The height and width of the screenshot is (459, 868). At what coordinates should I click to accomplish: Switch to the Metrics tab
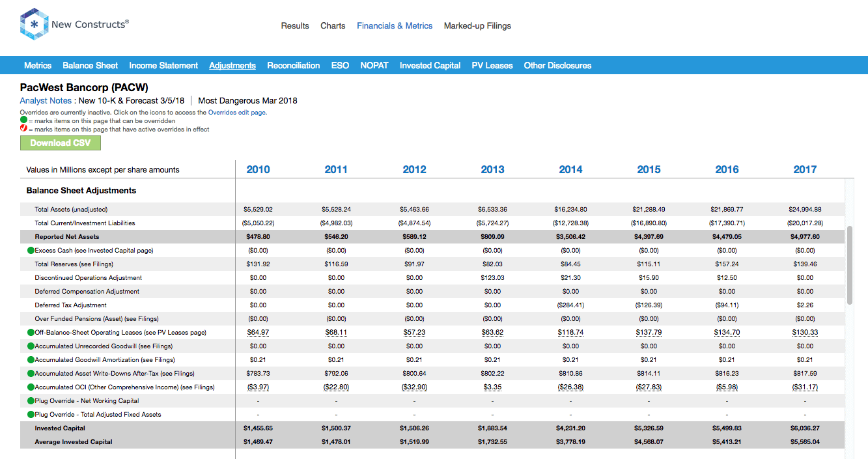(x=38, y=66)
